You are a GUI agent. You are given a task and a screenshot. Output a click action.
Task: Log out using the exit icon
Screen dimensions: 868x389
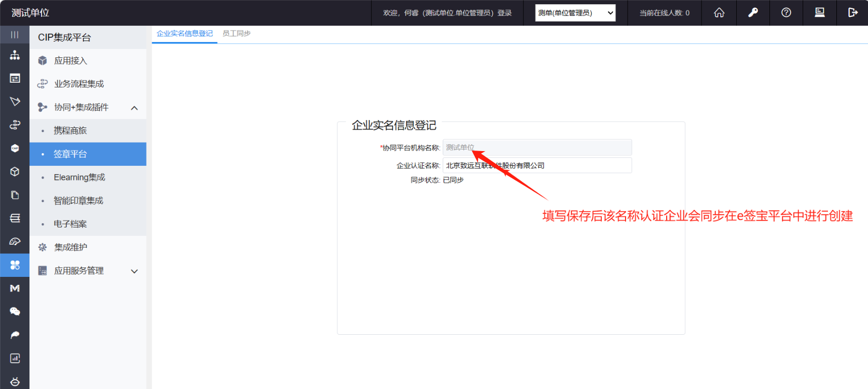coord(853,13)
